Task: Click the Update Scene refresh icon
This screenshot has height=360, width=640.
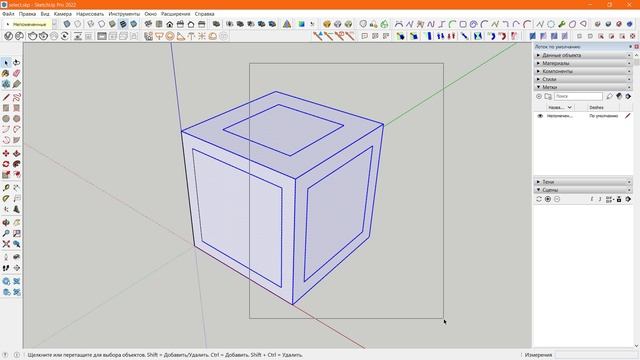Action: pyautogui.click(x=539, y=199)
